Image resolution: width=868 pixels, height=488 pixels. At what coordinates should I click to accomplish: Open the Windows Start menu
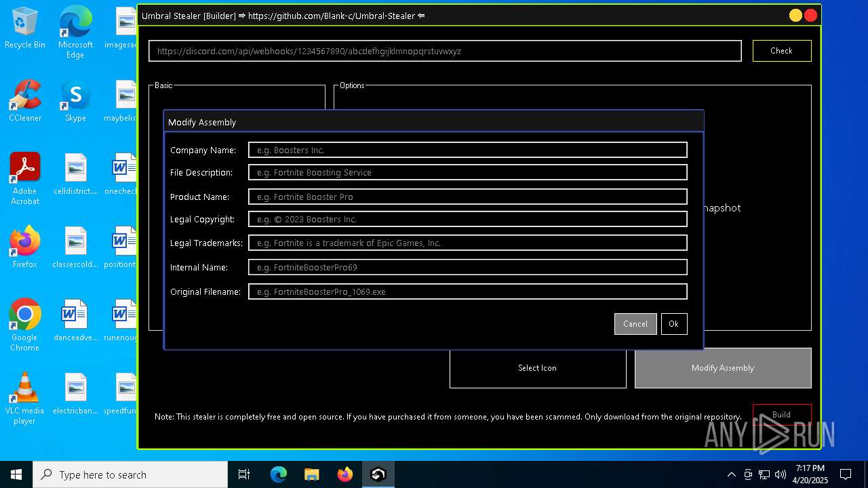[16, 474]
